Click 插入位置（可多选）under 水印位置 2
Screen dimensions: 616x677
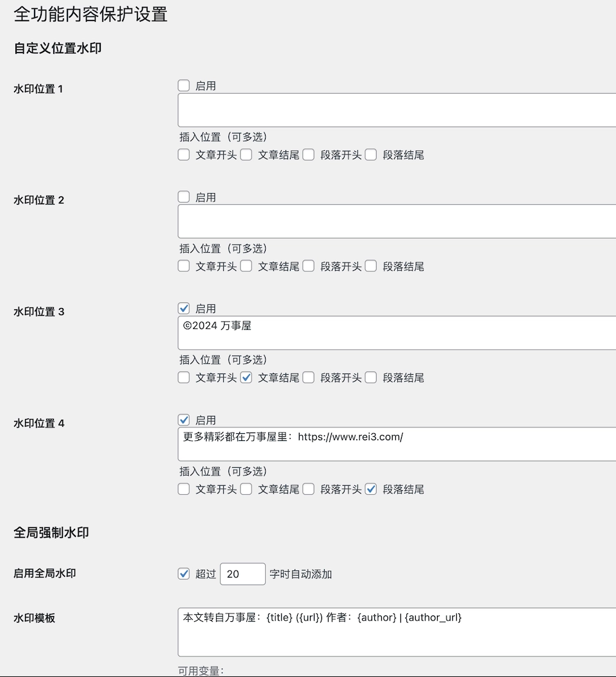pos(223,248)
